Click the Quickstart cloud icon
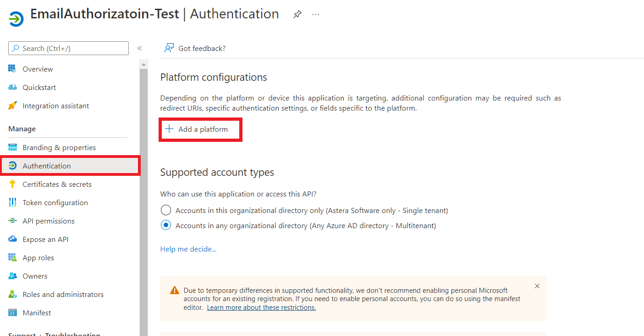 [13, 87]
